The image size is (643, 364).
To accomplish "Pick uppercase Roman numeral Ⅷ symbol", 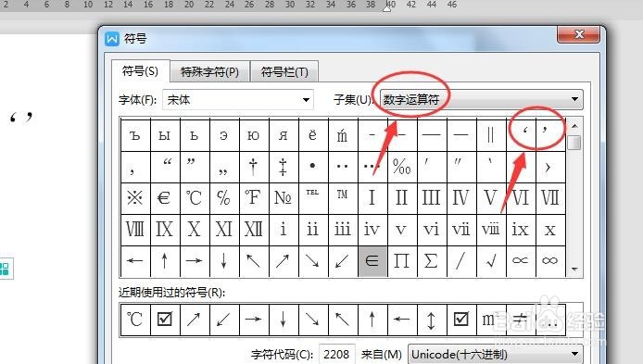I will [134, 230].
